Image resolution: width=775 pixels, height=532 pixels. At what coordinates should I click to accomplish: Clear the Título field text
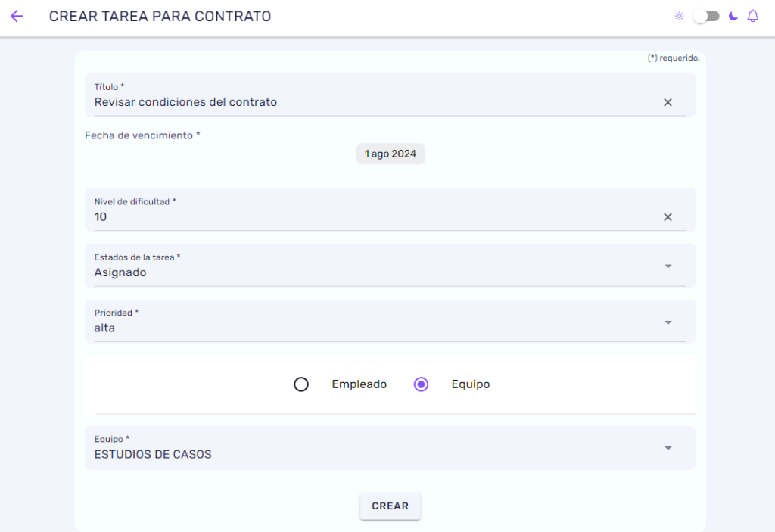[668, 102]
